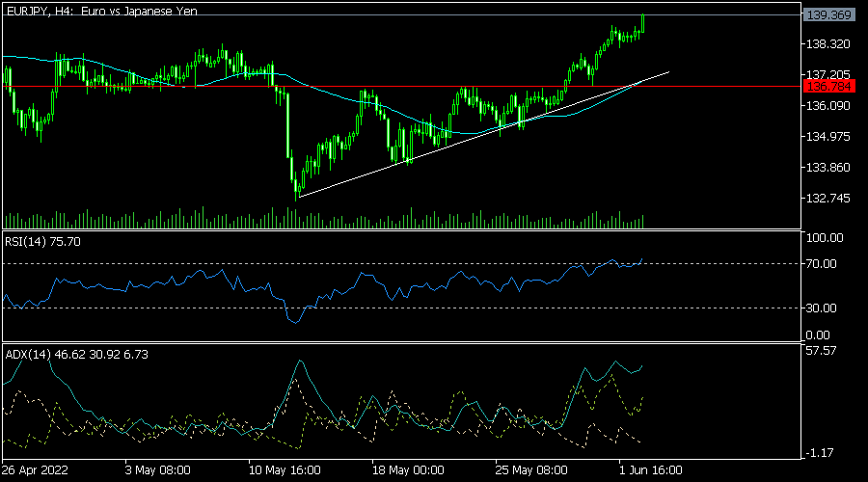Click the 25 May 08:00 time label
Viewport: 868px width, 482px height.
click(531, 470)
